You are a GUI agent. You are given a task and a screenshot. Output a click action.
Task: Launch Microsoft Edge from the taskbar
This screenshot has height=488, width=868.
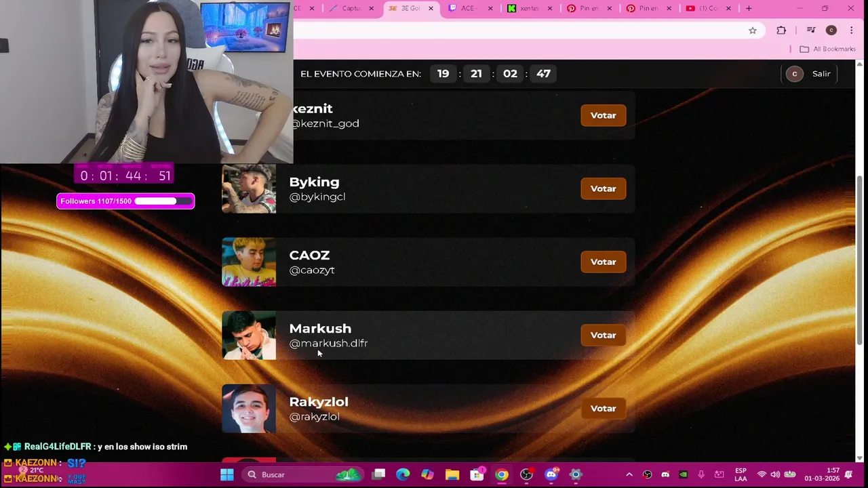[403, 474]
